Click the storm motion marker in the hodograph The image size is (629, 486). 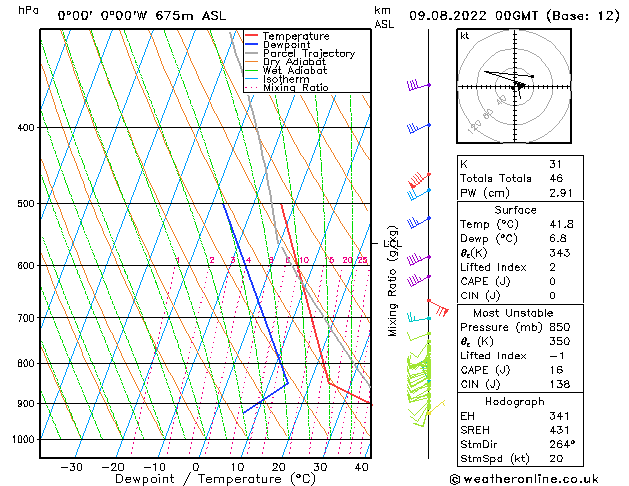[x=519, y=87]
